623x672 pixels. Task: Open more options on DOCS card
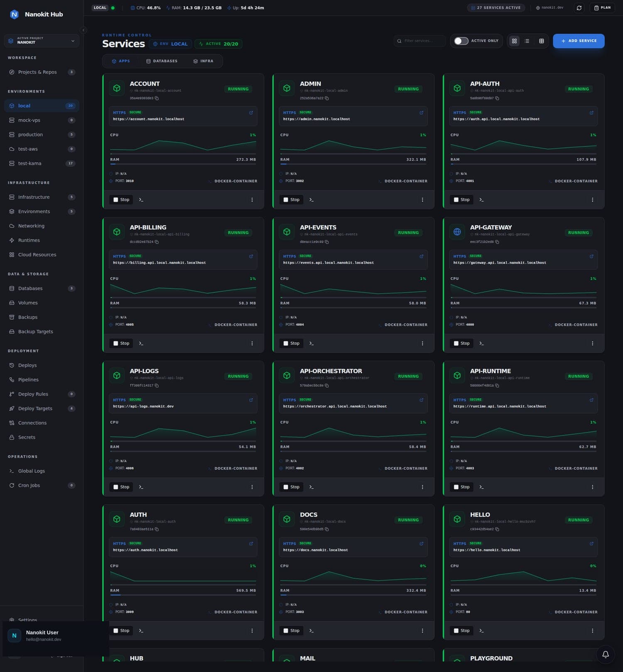pos(422,631)
